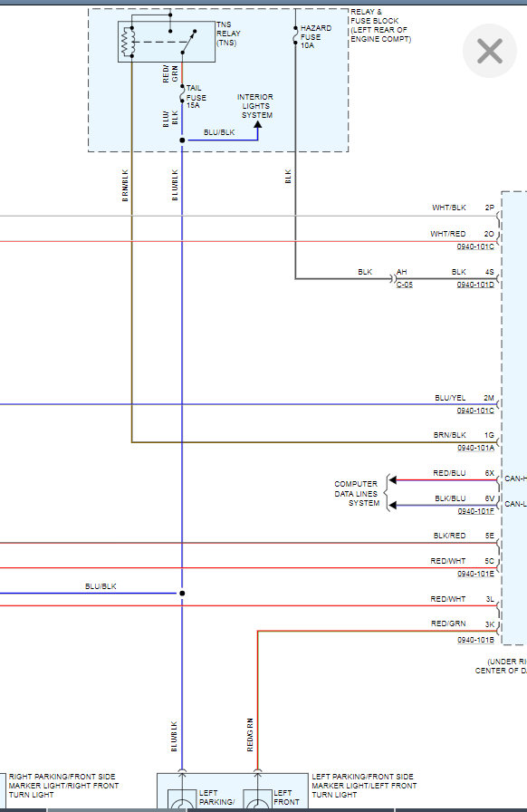Viewport: 527px width, 812px height.
Task: Click the LEFT PARKING/FRONT SIDE MARKER LIGHT label
Action: point(364,785)
